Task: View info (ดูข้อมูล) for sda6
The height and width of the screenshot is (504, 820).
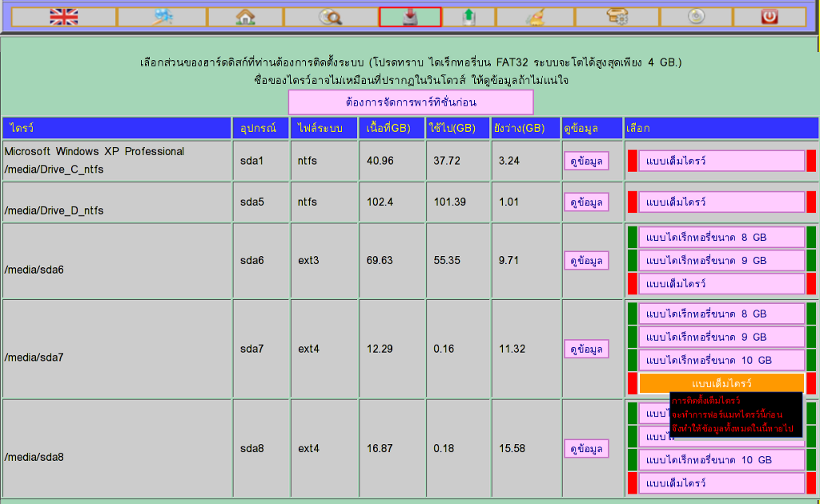Action: point(586,261)
